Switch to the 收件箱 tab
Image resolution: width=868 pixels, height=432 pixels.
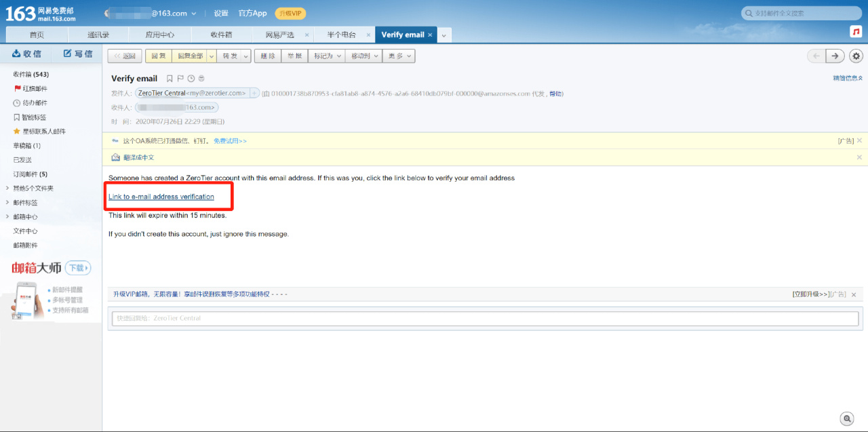222,35
